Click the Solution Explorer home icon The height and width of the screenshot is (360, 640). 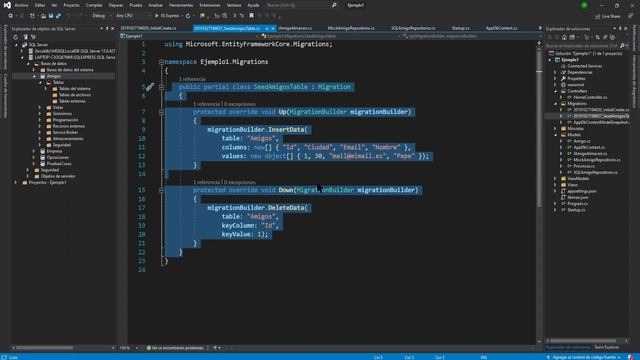coord(564,38)
